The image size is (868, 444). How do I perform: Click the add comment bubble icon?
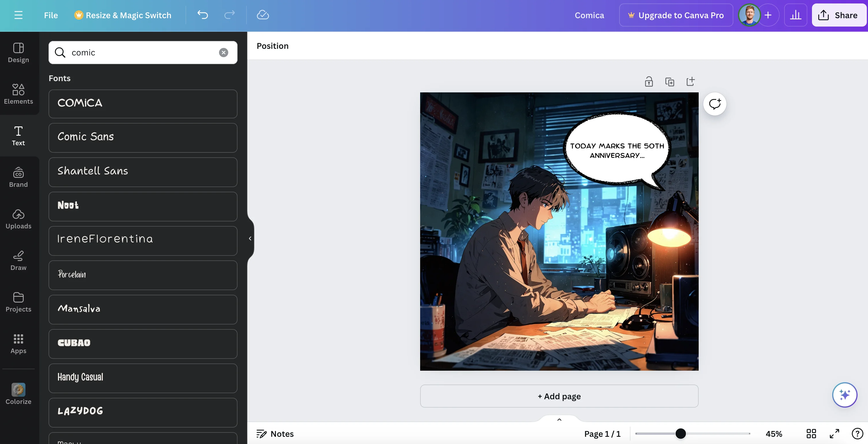pos(714,104)
